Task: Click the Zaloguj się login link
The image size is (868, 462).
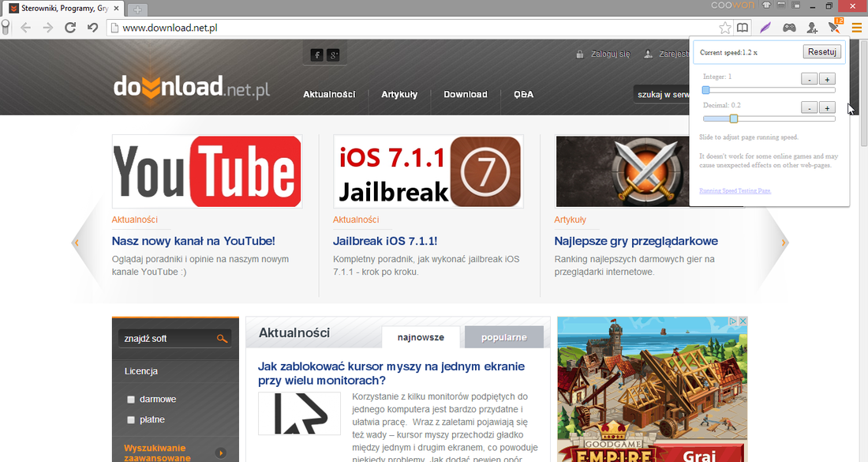Action: click(x=610, y=54)
